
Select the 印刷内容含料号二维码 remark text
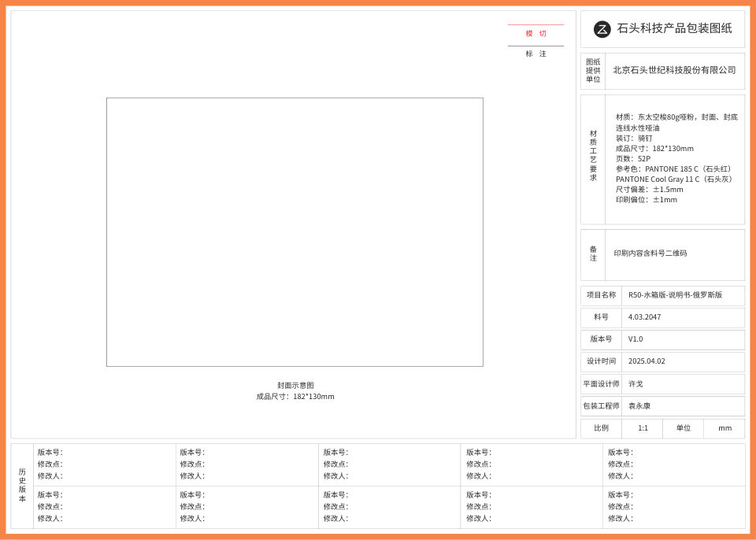[650, 253]
